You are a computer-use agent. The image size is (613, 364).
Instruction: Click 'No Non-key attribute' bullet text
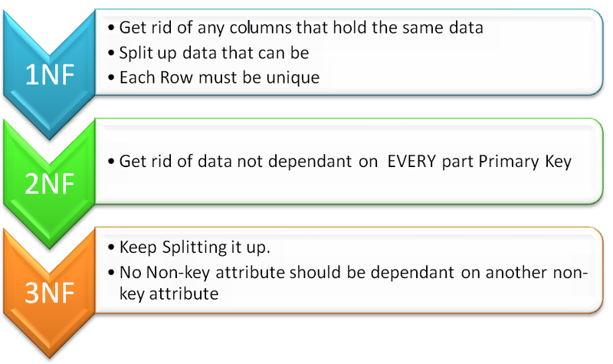(348, 272)
